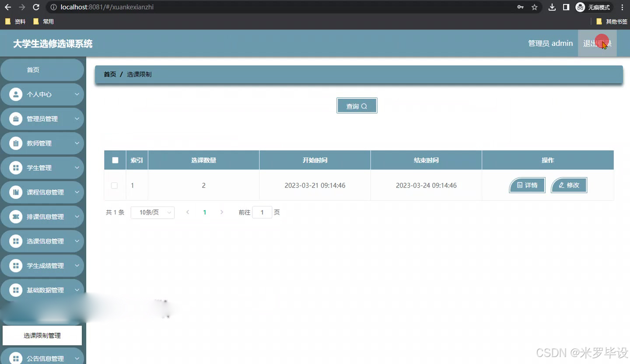The width and height of the screenshot is (630, 364).
Task: Expand the 课程信息管理 chevron
Action: pos(77,192)
